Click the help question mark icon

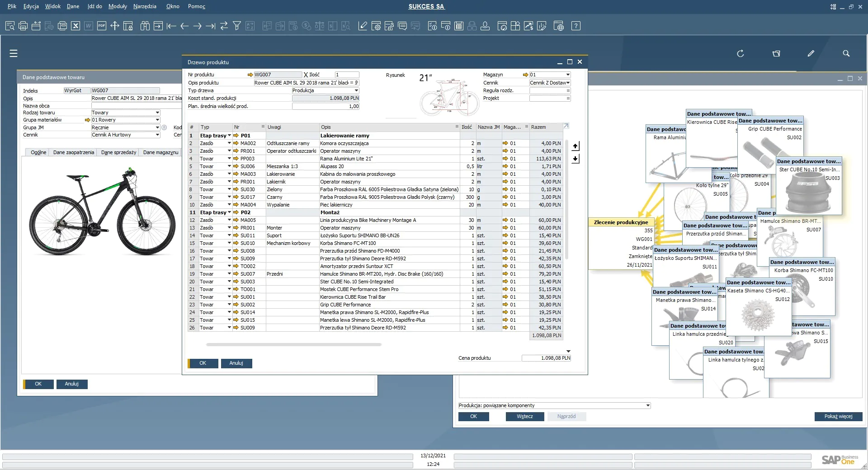[x=576, y=26]
